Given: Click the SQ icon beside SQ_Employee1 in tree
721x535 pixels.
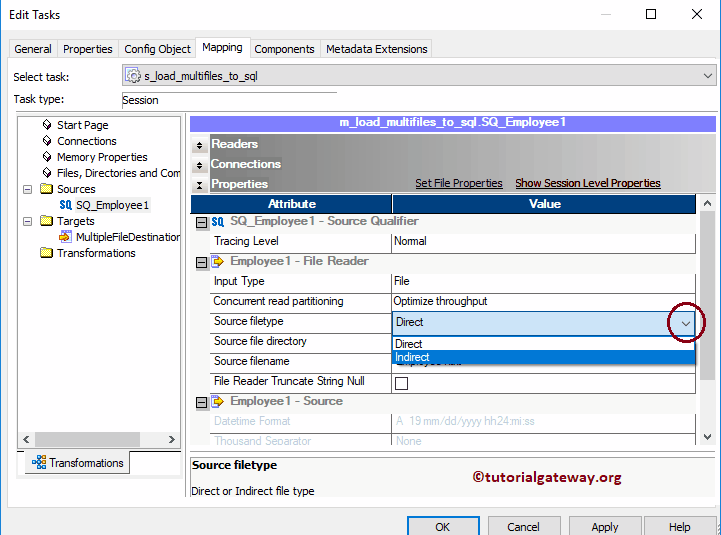Looking at the screenshot, I should click(x=65, y=205).
